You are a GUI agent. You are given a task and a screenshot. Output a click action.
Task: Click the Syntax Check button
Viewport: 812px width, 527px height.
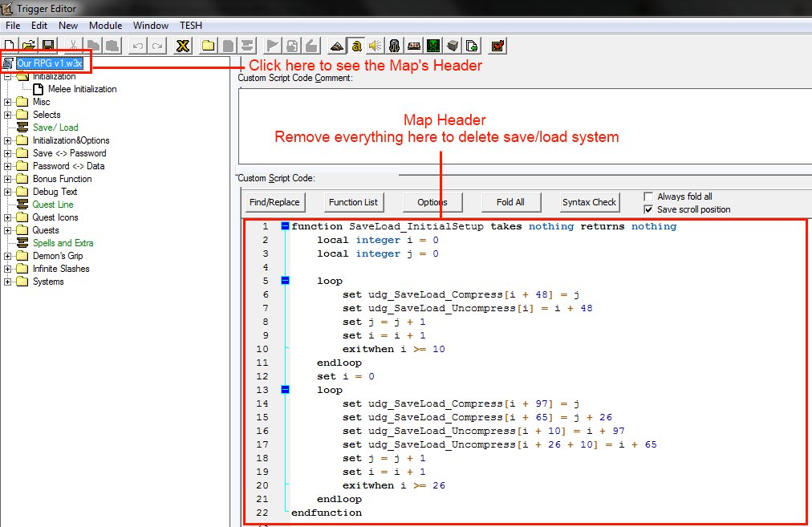point(589,202)
